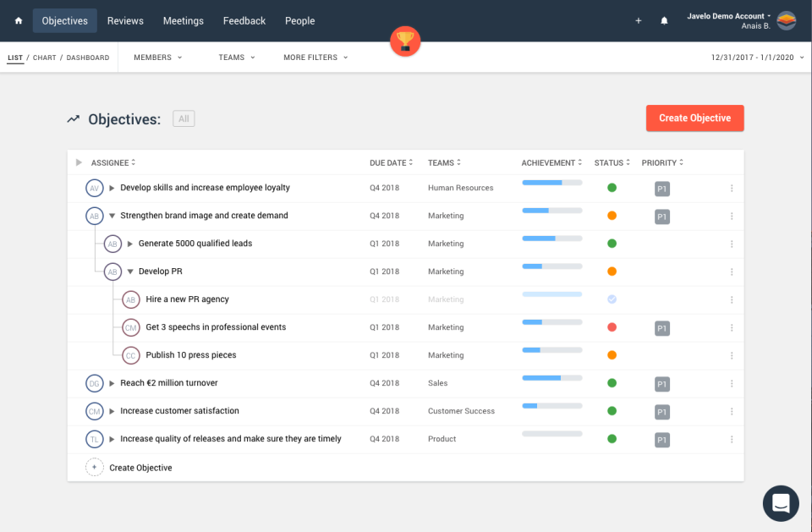This screenshot has width=812, height=532.
Task: Click green status dot for Reach €2 million turnover
Action: point(612,383)
